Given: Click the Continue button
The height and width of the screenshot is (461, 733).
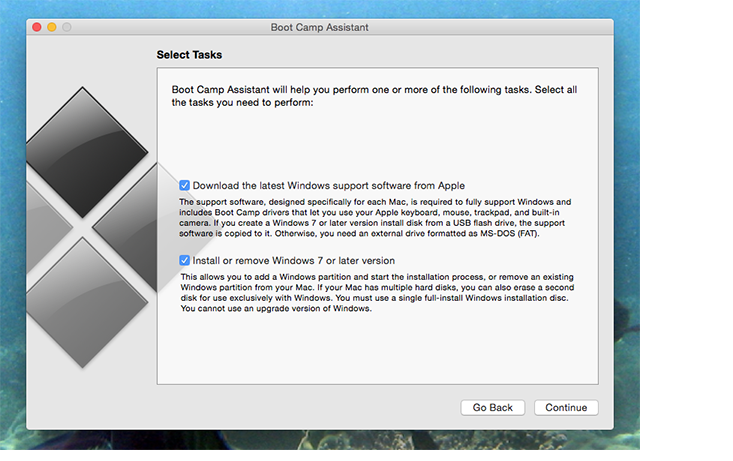Looking at the screenshot, I should pos(566,408).
